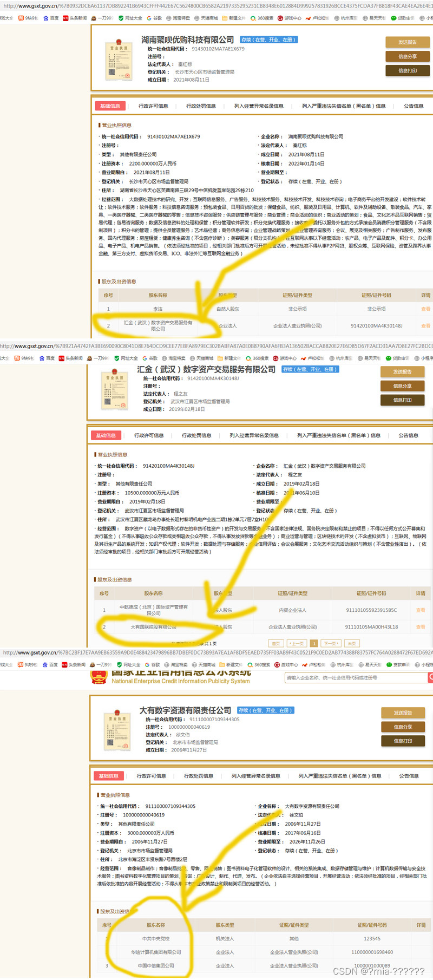Click 信息打印 button for 大有数字资源
Screen dimensions: 433x980
coord(403,741)
